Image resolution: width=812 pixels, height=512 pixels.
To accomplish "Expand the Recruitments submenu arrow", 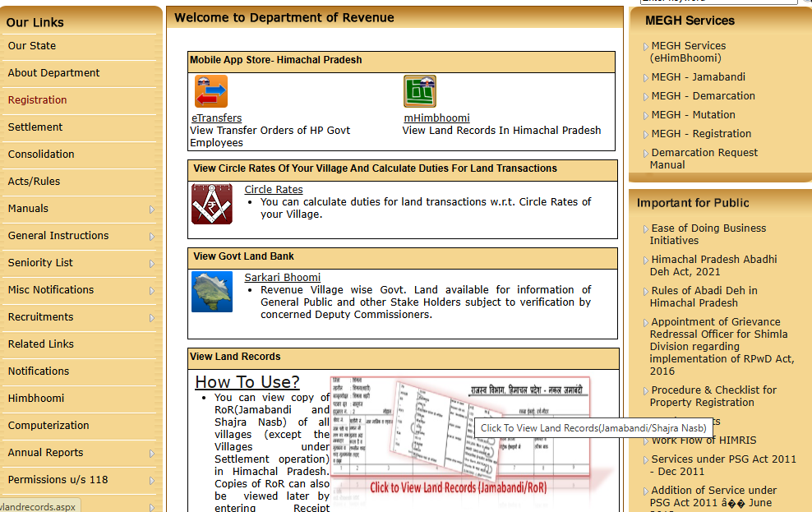I will pyautogui.click(x=152, y=318).
